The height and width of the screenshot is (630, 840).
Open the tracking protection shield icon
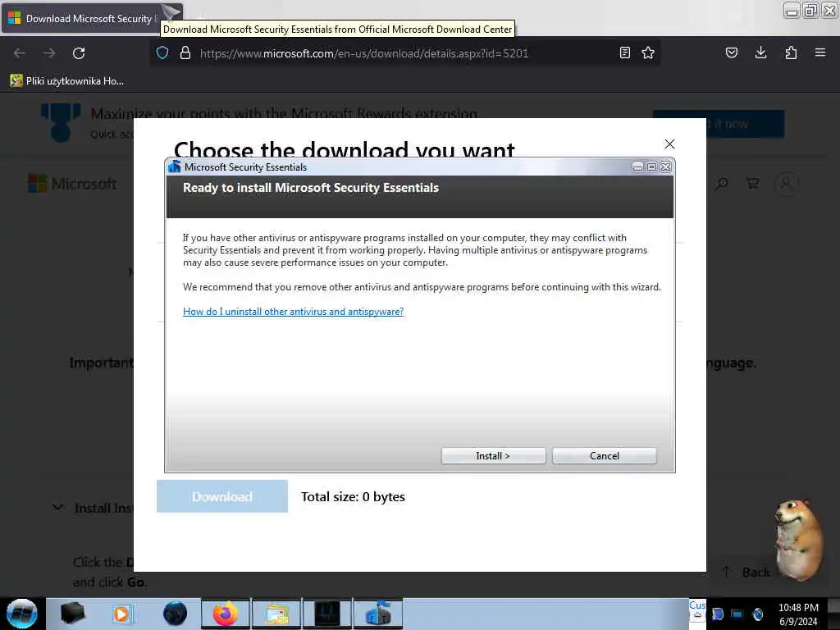162,52
